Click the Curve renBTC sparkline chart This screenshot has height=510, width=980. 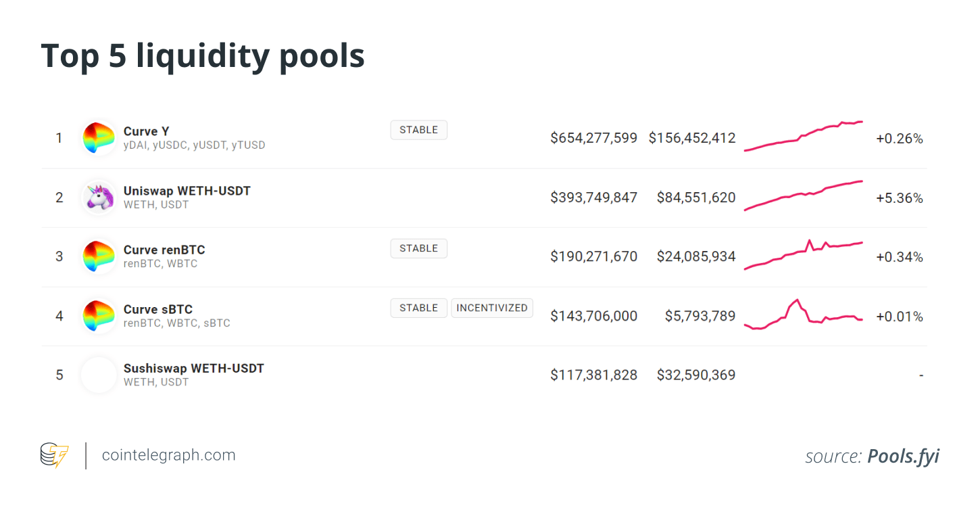804,254
